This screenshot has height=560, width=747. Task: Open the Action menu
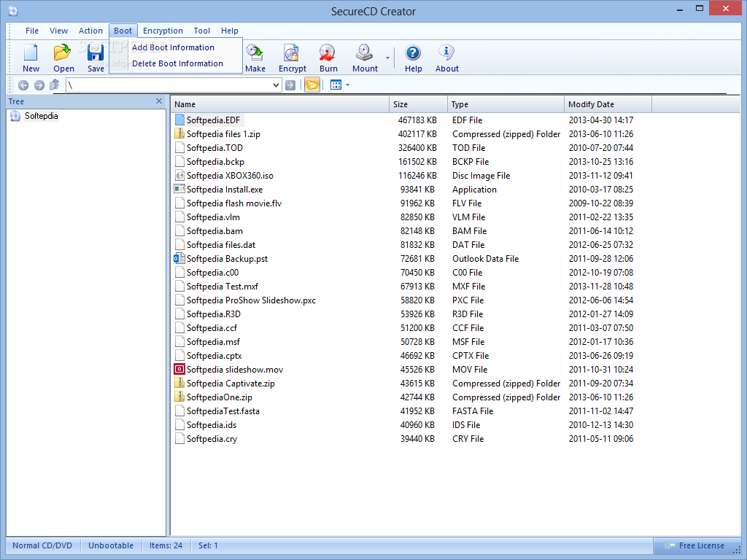click(x=90, y=31)
